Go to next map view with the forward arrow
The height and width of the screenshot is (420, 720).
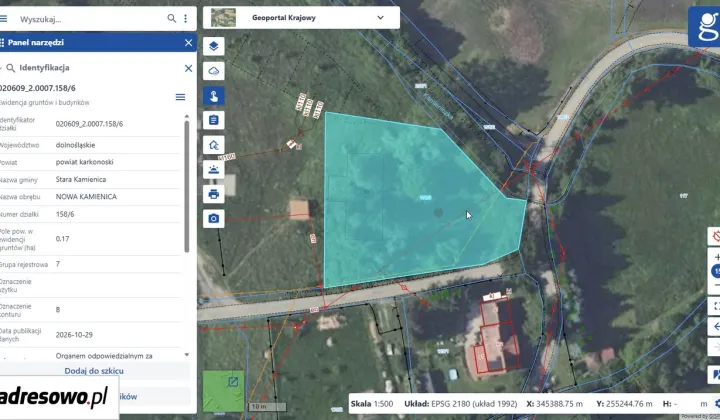click(x=714, y=347)
